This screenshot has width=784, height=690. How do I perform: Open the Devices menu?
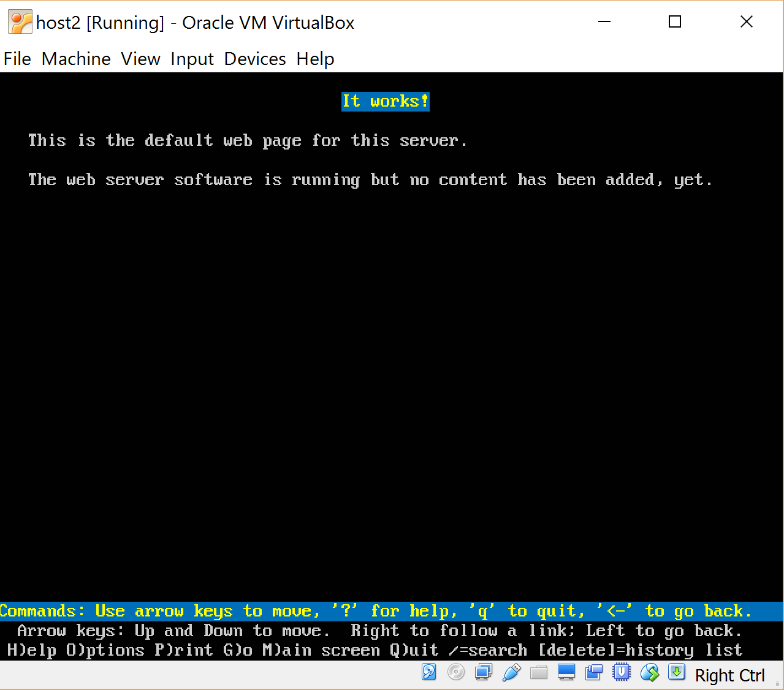pyautogui.click(x=254, y=59)
